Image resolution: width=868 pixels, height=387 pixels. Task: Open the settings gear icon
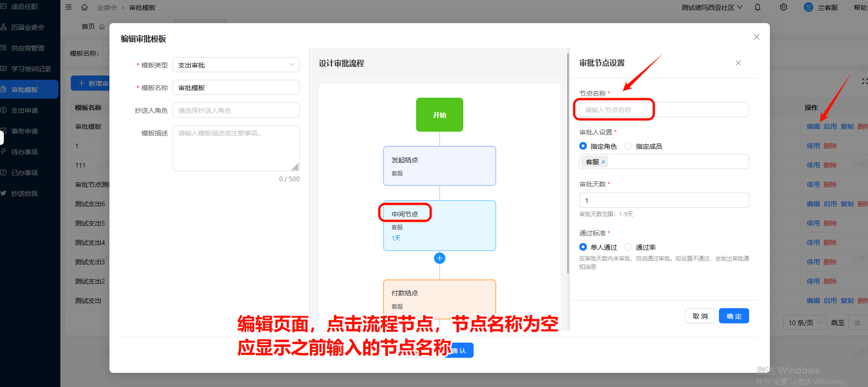pos(784,7)
